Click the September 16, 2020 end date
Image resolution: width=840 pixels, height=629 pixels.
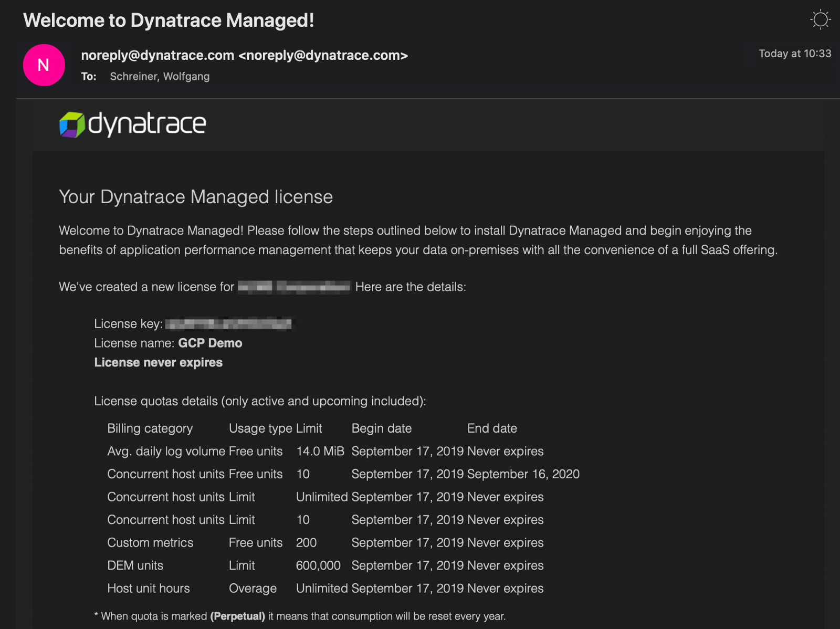(523, 474)
